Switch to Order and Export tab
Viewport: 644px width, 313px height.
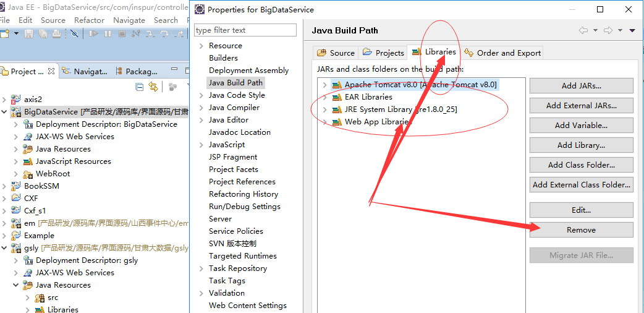point(502,53)
